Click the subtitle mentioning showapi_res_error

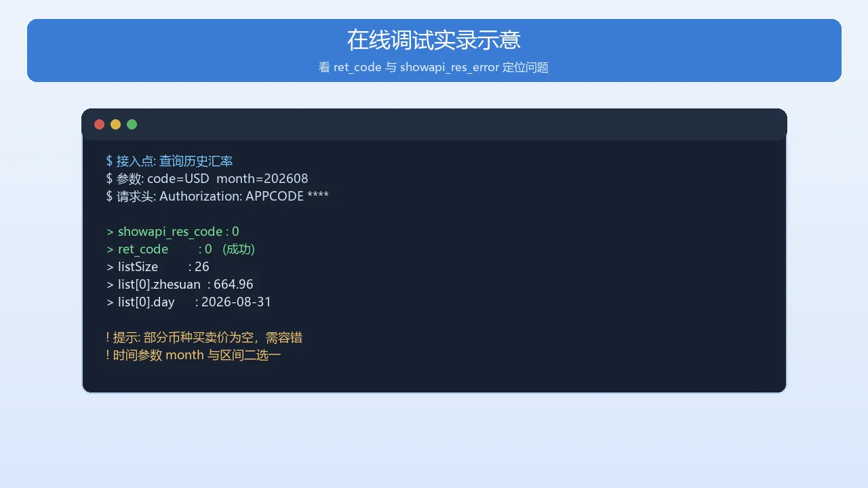coord(434,68)
